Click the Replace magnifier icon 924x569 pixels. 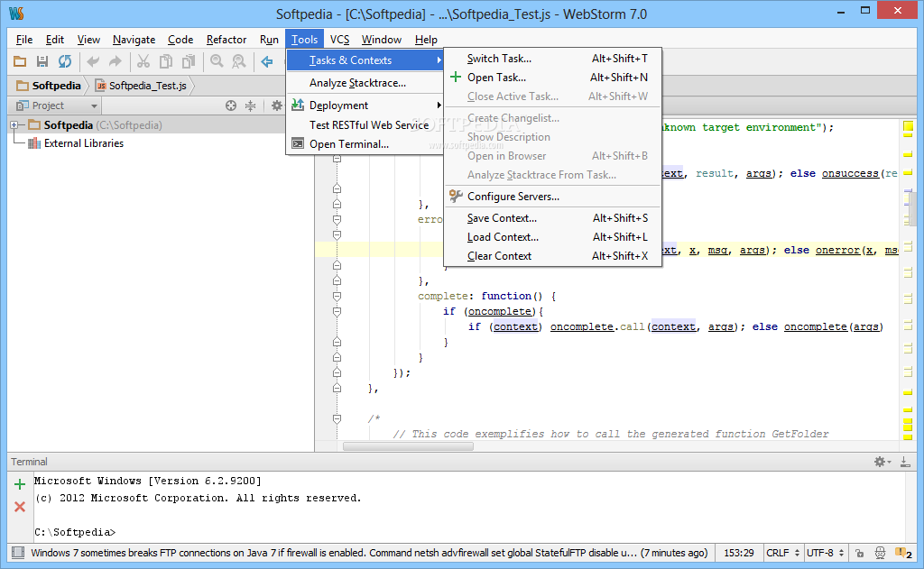(238, 61)
